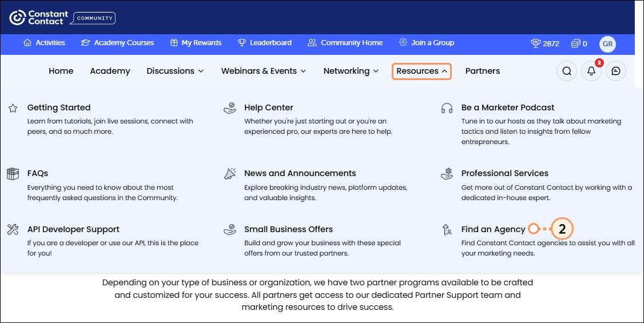Open Academy Courses in the blue bar
The height and width of the screenshot is (323, 644).
point(117,43)
